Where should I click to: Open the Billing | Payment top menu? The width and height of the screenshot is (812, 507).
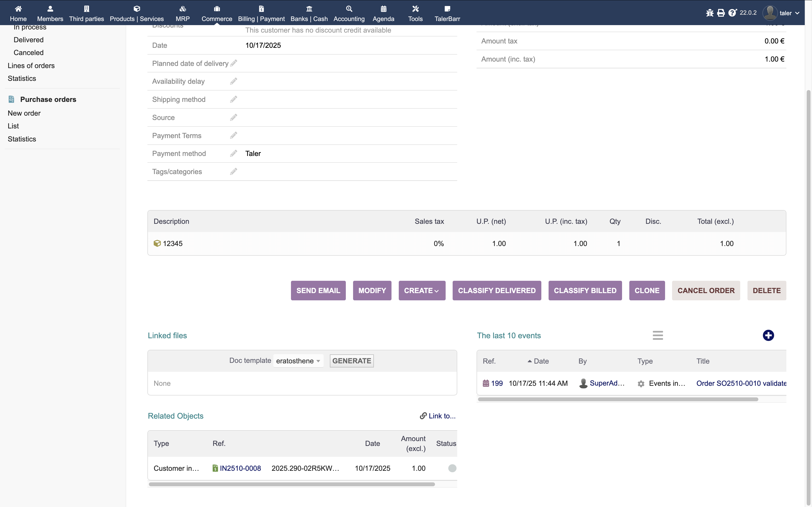(261, 14)
